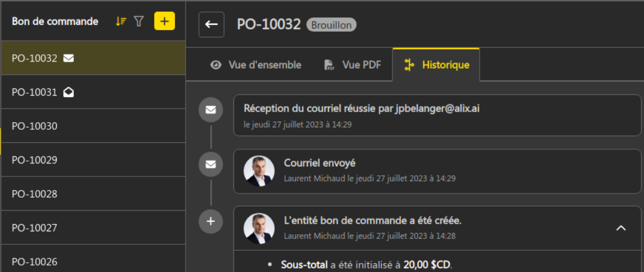Click the email reception history card
Viewport: 644px width, 272px height.
[437, 115]
